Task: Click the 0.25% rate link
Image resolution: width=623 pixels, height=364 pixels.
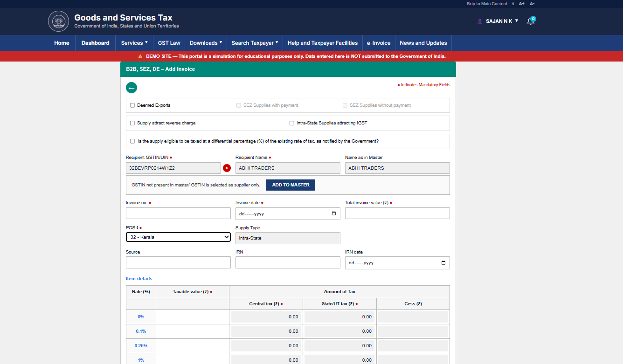Action: tap(141, 346)
